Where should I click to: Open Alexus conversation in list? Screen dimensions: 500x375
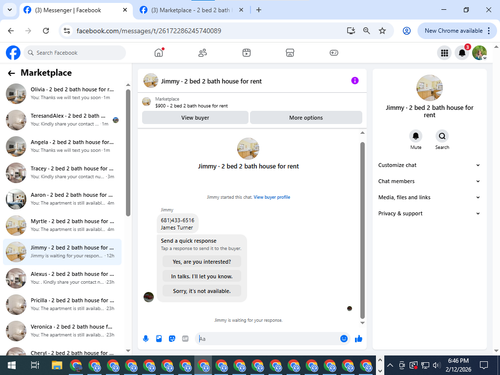pyautogui.click(x=62, y=278)
